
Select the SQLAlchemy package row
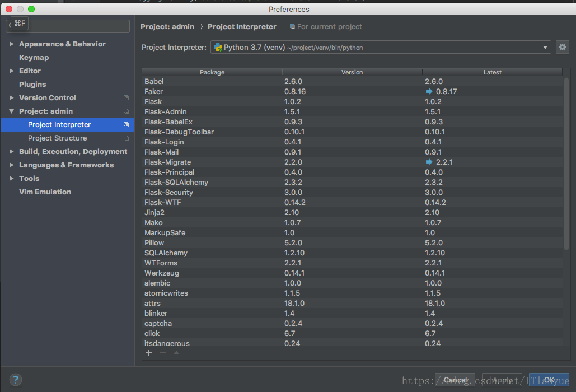pyautogui.click(x=352, y=253)
